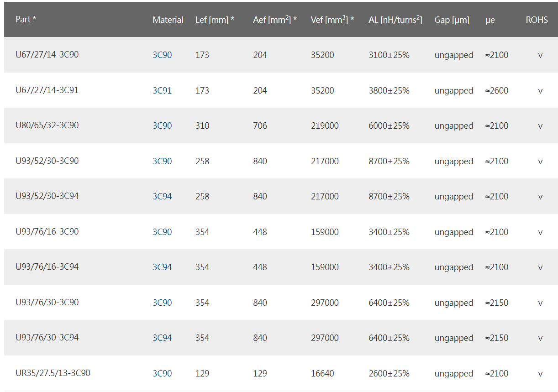Screen dimensions: 558x392
Task: Open 3C91 material link for U67/27/14-3C91
Action: pyautogui.click(x=162, y=90)
